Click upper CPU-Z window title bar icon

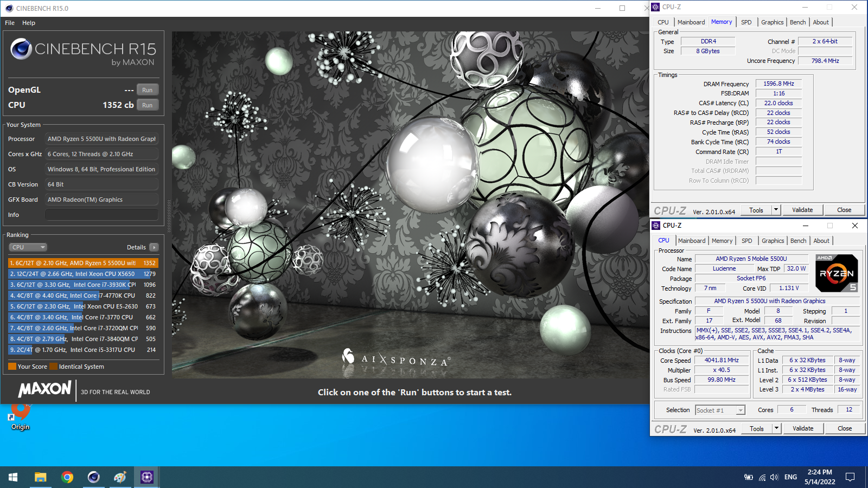tap(655, 7)
